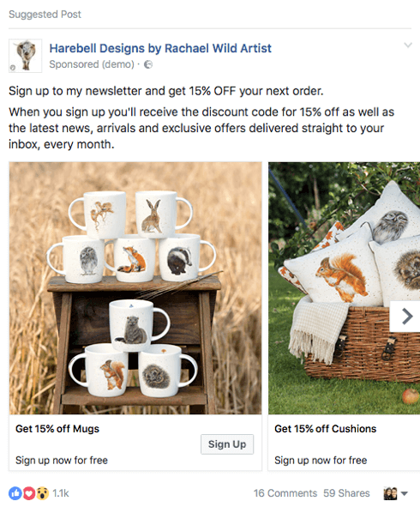This screenshot has height=507, width=420.
Task: Advance the carousel with the next arrow
Action: point(405,317)
